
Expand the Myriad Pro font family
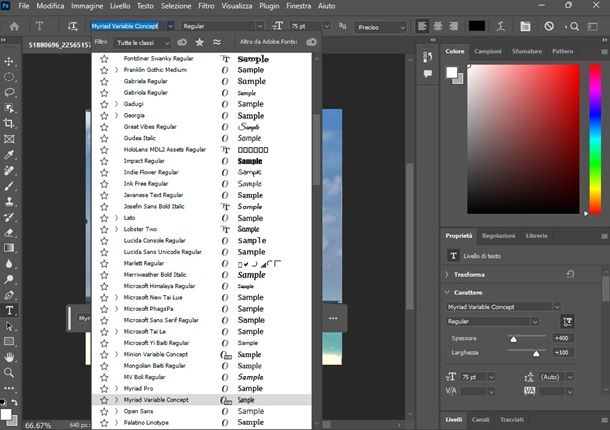(116, 388)
